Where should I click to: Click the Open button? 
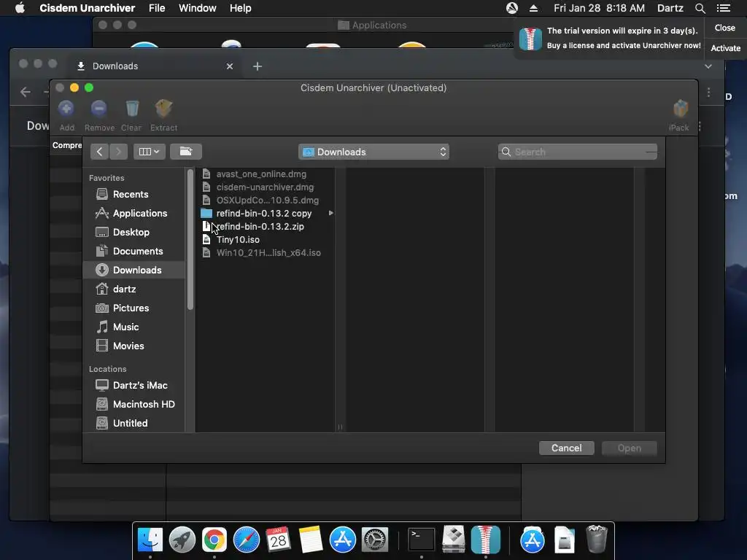pos(630,448)
